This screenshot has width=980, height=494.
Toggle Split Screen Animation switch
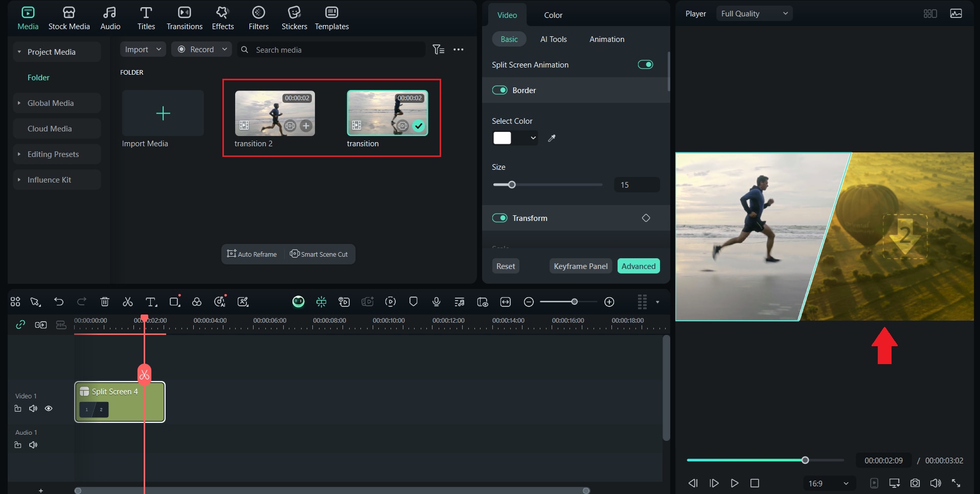[645, 64]
